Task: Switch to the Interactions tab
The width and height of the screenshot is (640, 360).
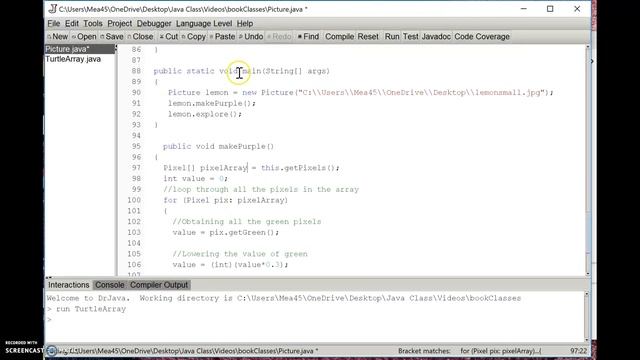Action: (x=69, y=285)
